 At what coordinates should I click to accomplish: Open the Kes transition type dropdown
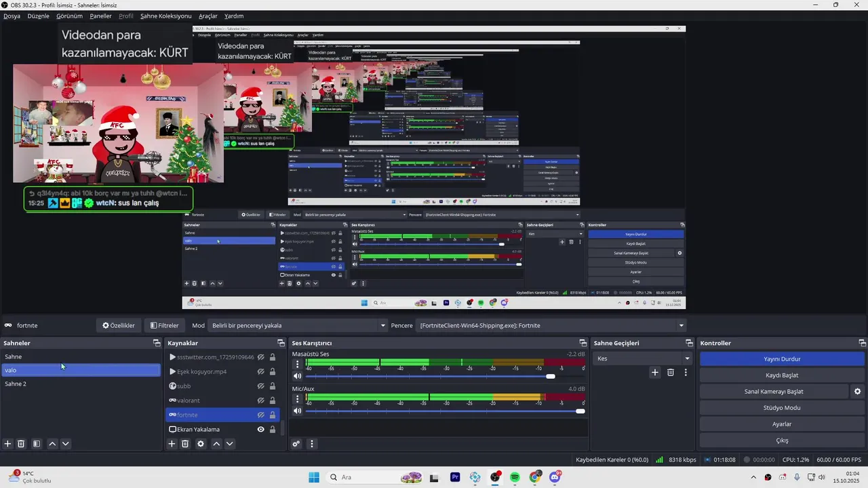click(x=642, y=359)
